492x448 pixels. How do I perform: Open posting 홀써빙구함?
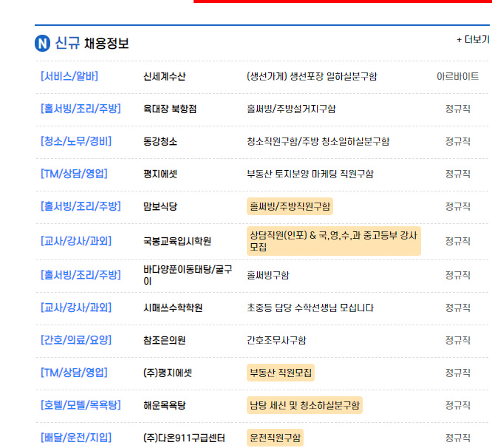(267, 275)
